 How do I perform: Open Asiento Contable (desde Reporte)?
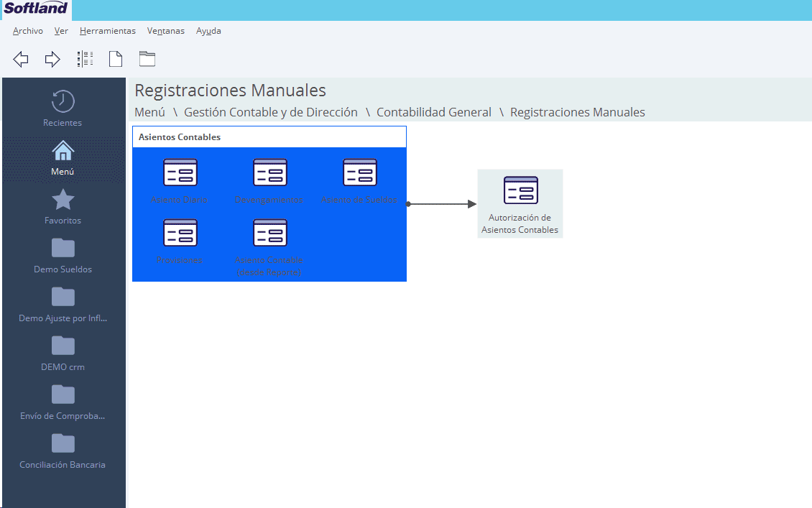pos(269,234)
